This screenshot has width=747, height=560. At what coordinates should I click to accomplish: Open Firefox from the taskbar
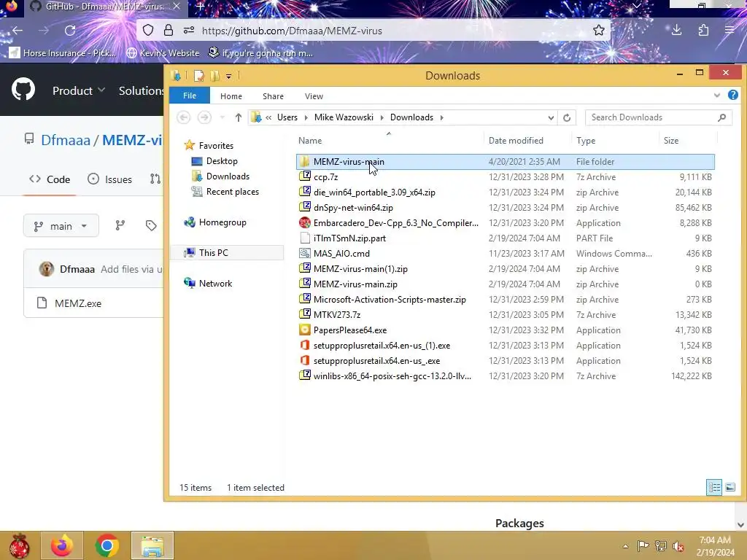[x=62, y=545]
